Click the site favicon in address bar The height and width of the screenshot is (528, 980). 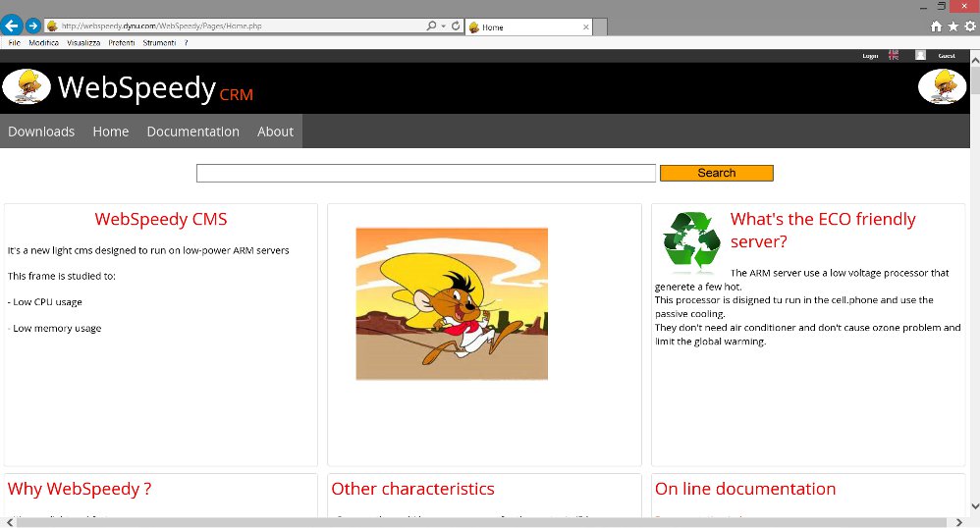point(52,26)
